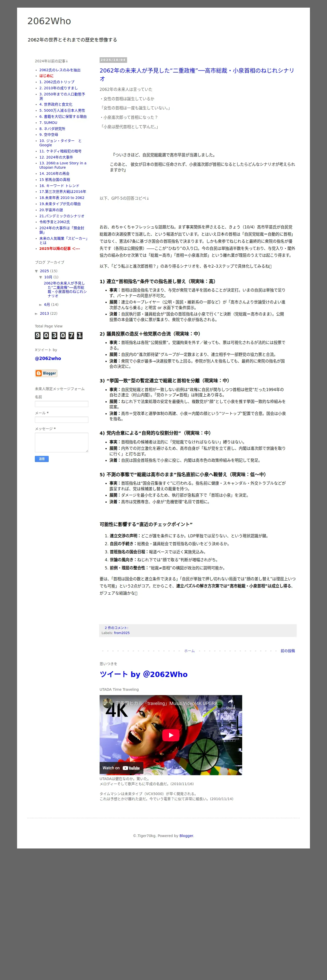Open 8. ネバダ研究所 article
This screenshot has height=980, width=327.
pyautogui.click(x=52, y=128)
